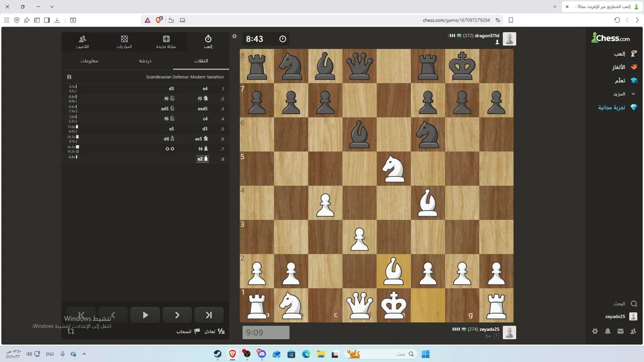Image resolution: width=644 pixels, height=362 pixels.
Task: Open messages envelope icon in sidebar
Action: click(620, 331)
